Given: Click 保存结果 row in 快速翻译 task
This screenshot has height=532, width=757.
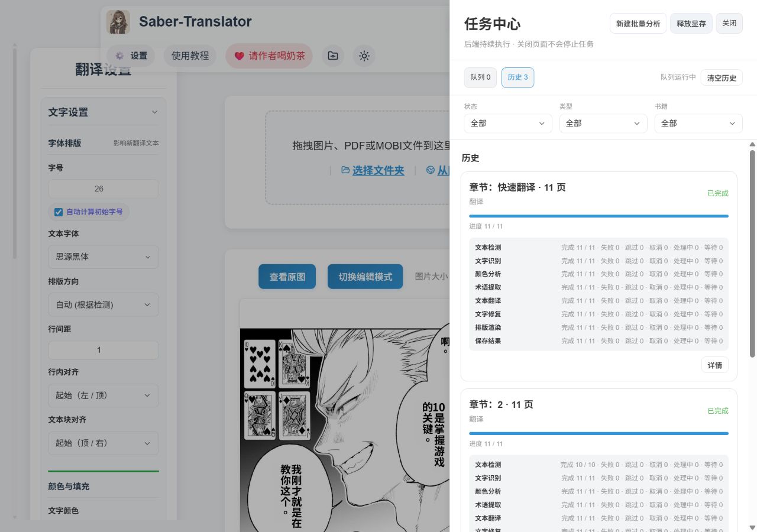Looking at the screenshot, I should click(599, 341).
